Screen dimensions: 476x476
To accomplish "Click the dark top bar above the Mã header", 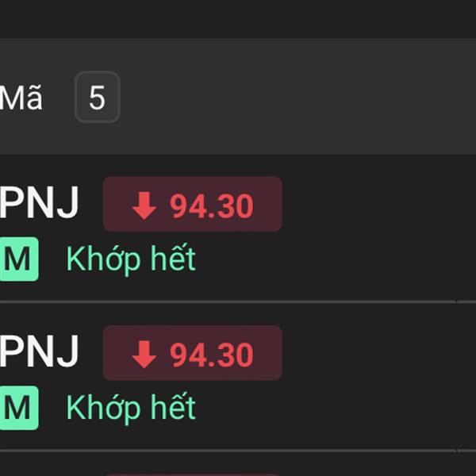I will (x=238, y=19).
